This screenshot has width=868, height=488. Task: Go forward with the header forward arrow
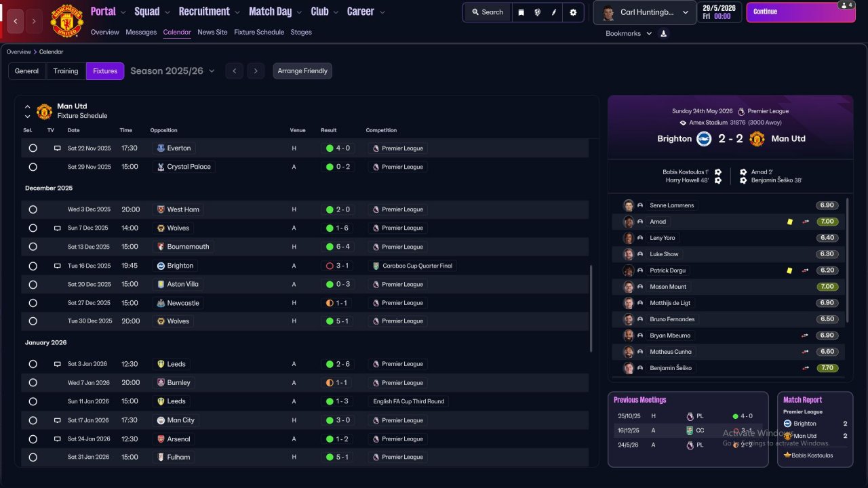click(x=35, y=22)
